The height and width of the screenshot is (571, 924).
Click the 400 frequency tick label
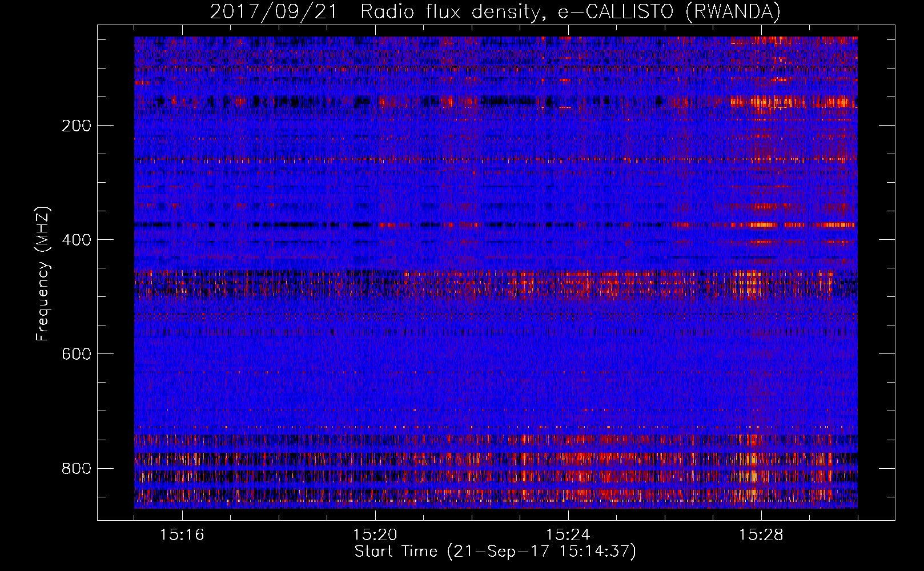coord(76,240)
